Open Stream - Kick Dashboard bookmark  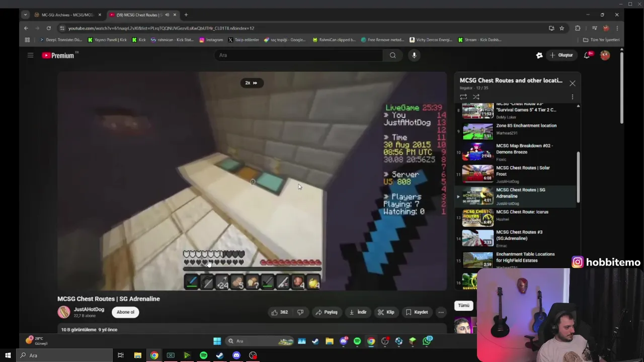[x=479, y=40]
